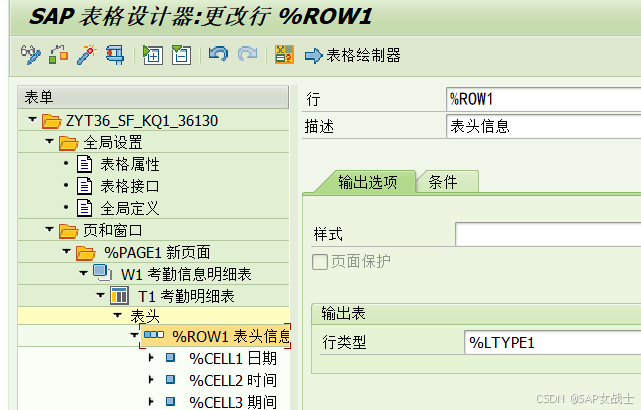Collapse the 全局设置 folder
641x410 pixels.
pyautogui.click(x=49, y=141)
